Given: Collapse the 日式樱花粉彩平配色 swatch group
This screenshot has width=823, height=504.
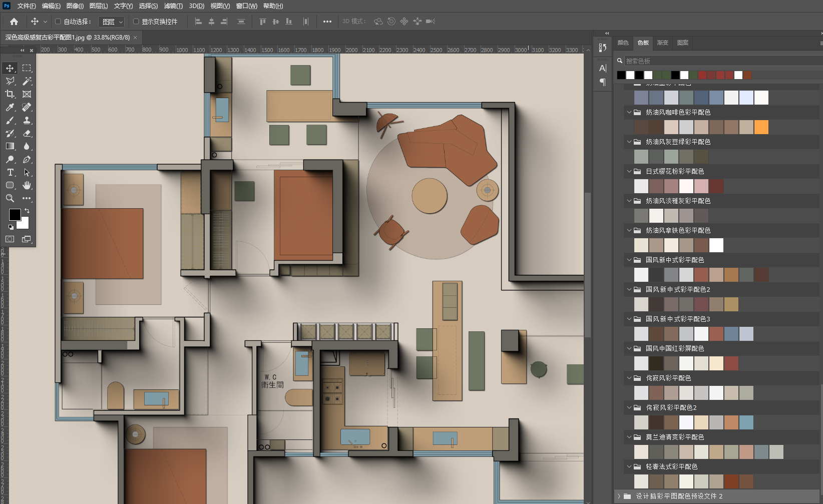Looking at the screenshot, I should pyautogui.click(x=629, y=171).
